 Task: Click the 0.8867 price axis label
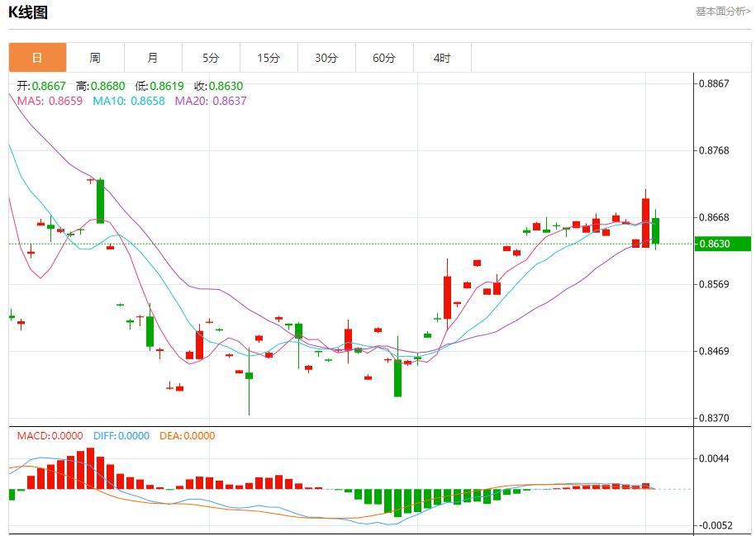coord(714,84)
